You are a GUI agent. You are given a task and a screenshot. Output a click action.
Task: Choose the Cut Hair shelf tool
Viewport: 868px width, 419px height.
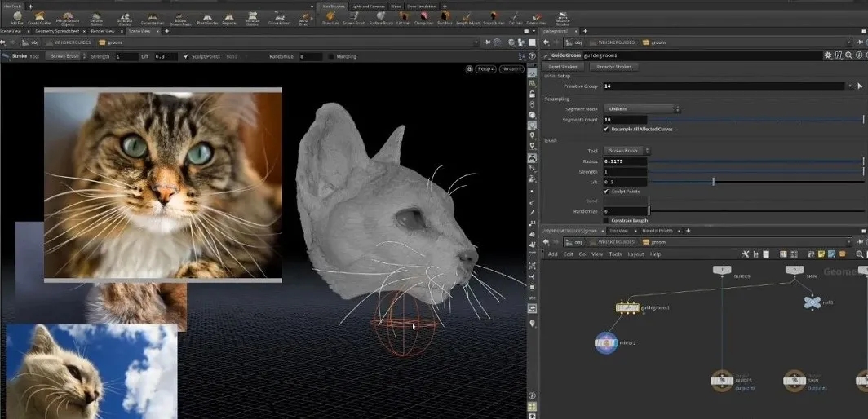pyautogui.click(x=515, y=17)
